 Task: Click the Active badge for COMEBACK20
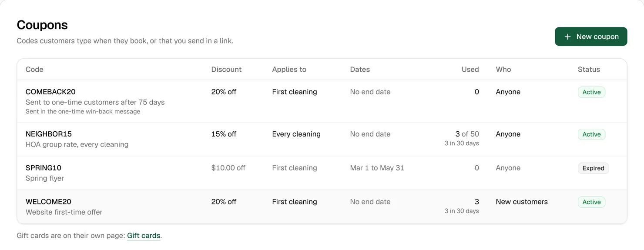tap(591, 92)
